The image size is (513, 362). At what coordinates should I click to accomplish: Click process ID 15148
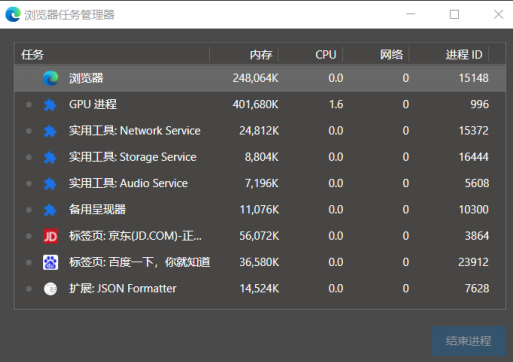point(474,78)
